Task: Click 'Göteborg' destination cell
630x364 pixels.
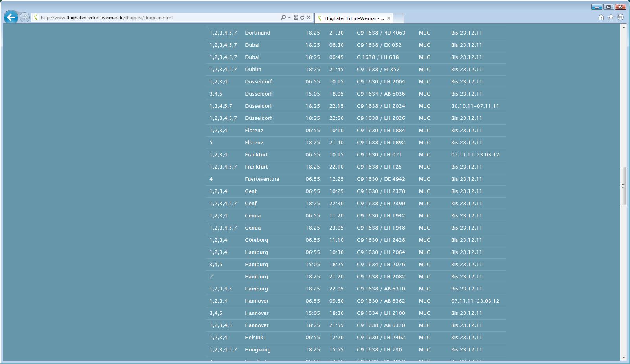Action: [257, 240]
